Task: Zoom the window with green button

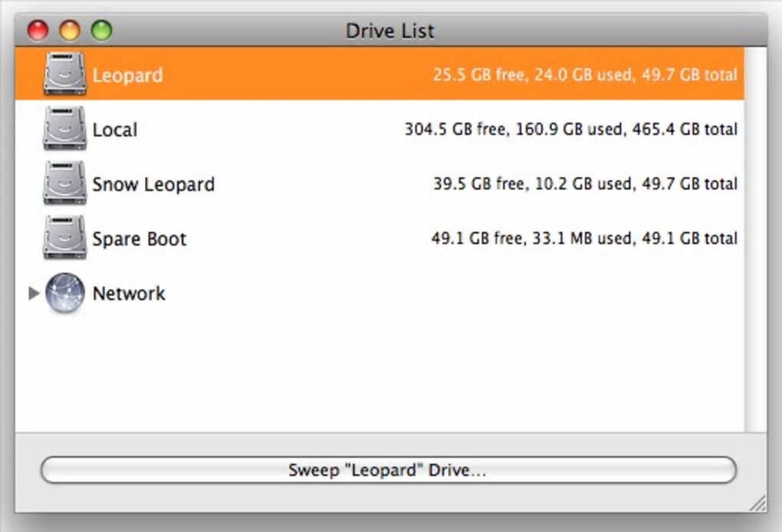Action: click(x=101, y=31)
